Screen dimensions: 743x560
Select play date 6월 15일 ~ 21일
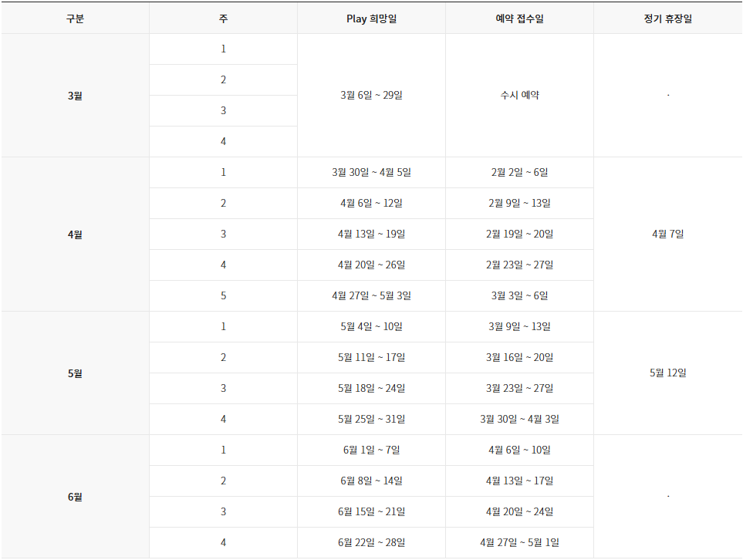click(371, 512)
